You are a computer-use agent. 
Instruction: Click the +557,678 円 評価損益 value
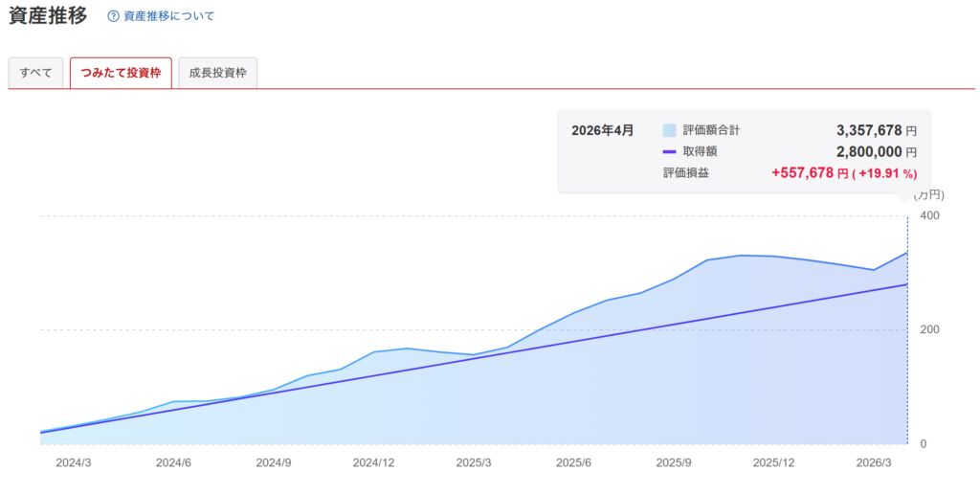810,173
